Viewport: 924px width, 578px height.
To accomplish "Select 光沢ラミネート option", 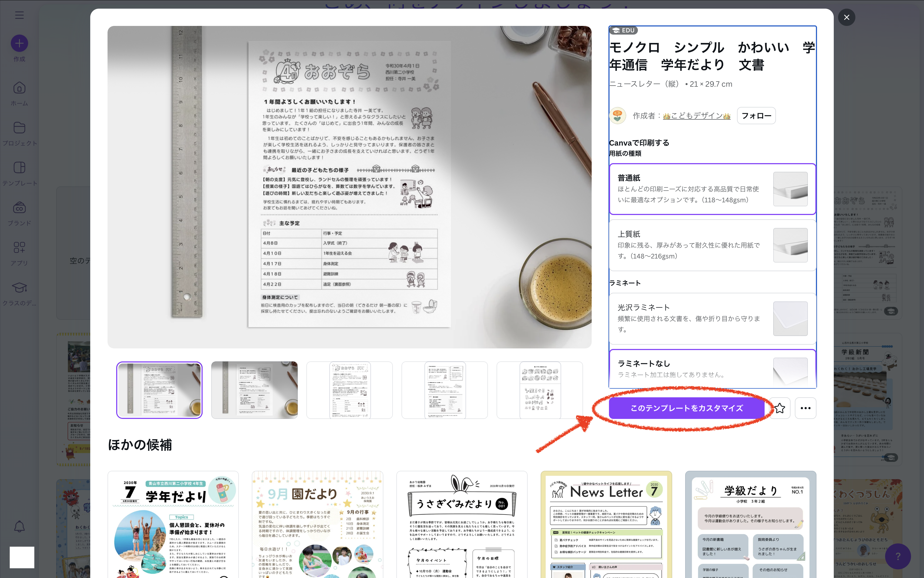I will pyautogui.click(x=713, y=319).
